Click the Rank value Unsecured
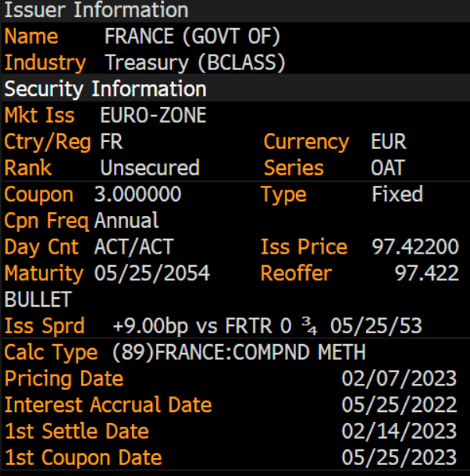 150,168
